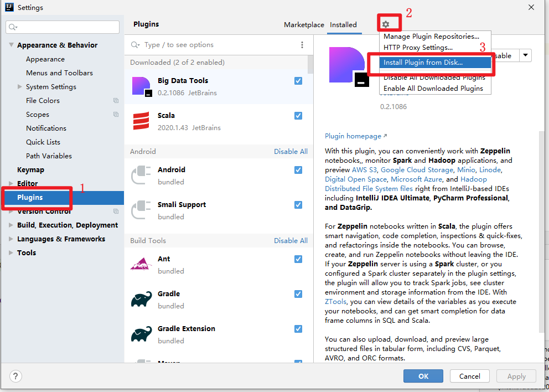Click the Big Data Tools plugin icon in list
Viewport: 549px width, 392px height.
142,86
